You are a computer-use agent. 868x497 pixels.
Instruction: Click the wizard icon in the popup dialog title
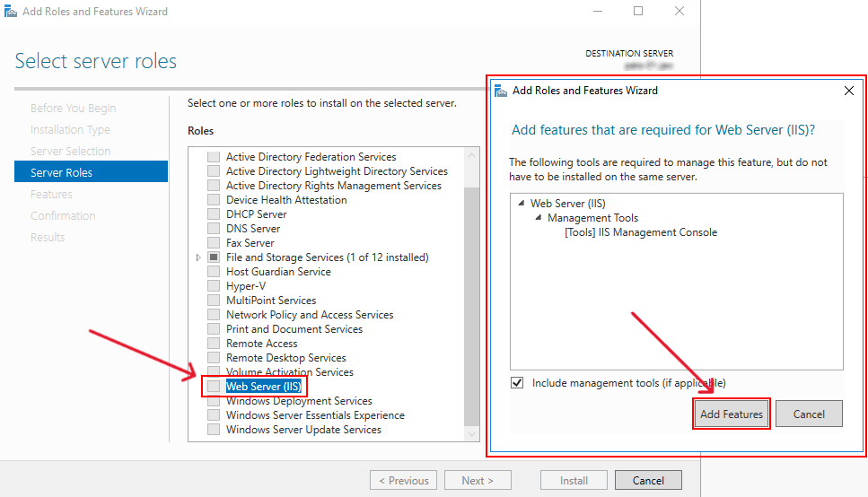[x=501, y=91]
